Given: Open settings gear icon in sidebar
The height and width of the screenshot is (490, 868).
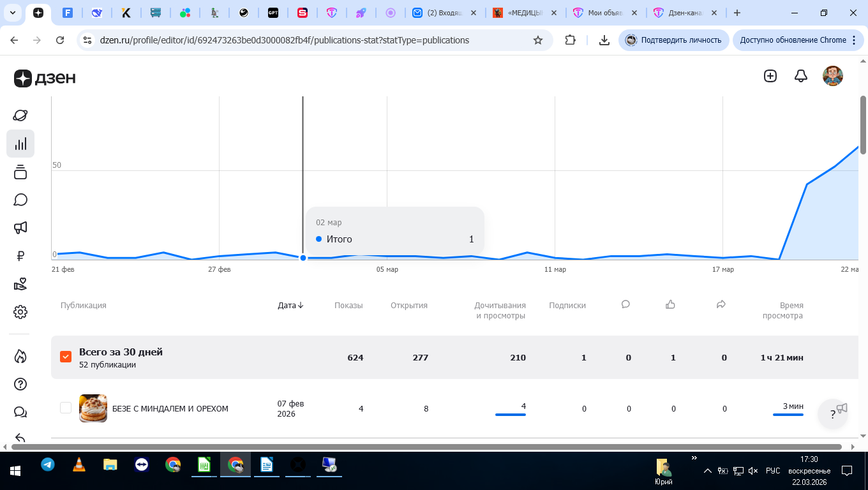Looking at the screenshot, I should (20, 312).
